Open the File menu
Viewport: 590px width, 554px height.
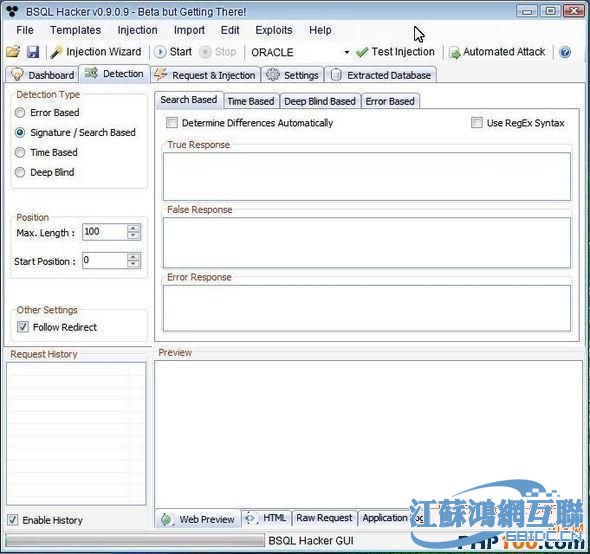25,30
